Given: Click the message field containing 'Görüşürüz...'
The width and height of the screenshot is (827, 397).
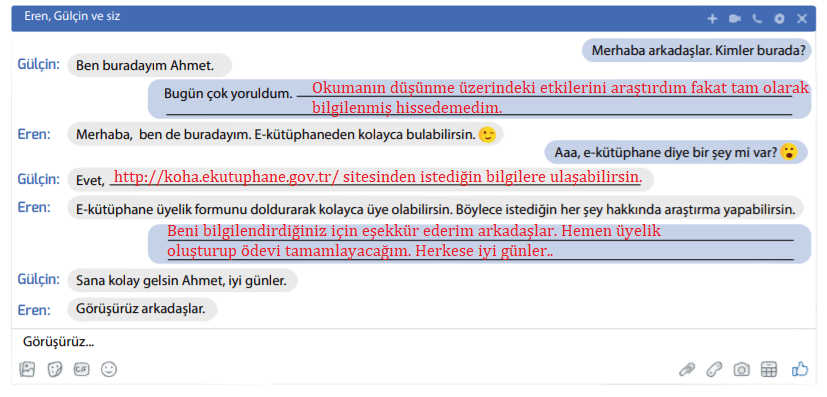Looking at the screenshot, I should tap(414, 342).
